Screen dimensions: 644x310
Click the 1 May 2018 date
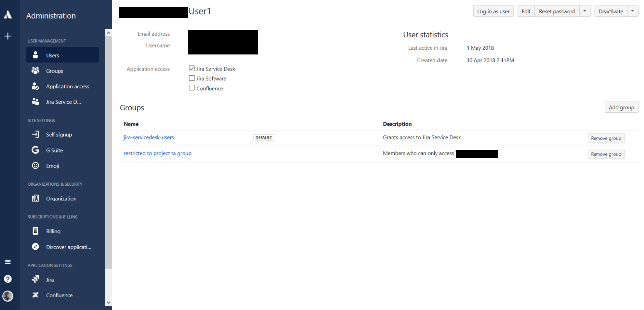point(480,48)
